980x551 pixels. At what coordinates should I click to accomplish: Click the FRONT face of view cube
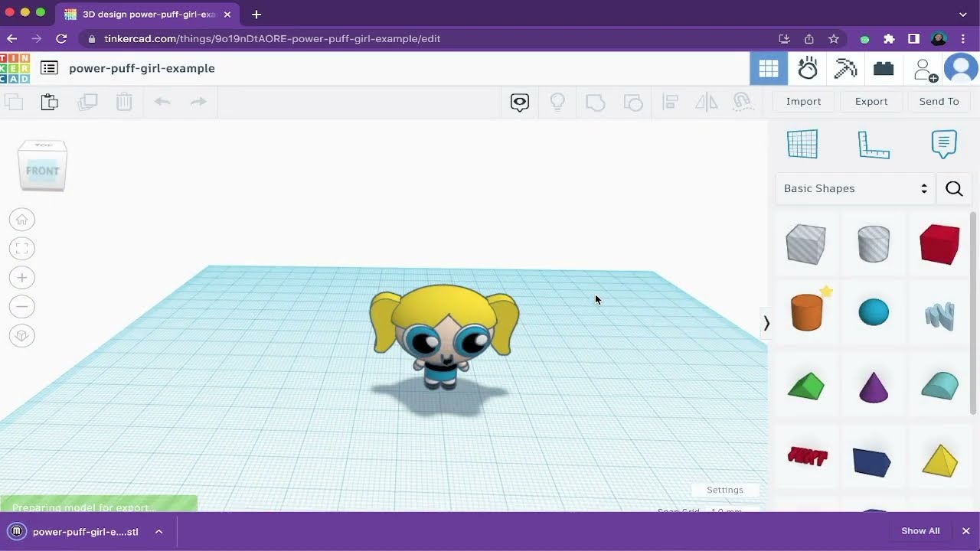pos(43,171)
